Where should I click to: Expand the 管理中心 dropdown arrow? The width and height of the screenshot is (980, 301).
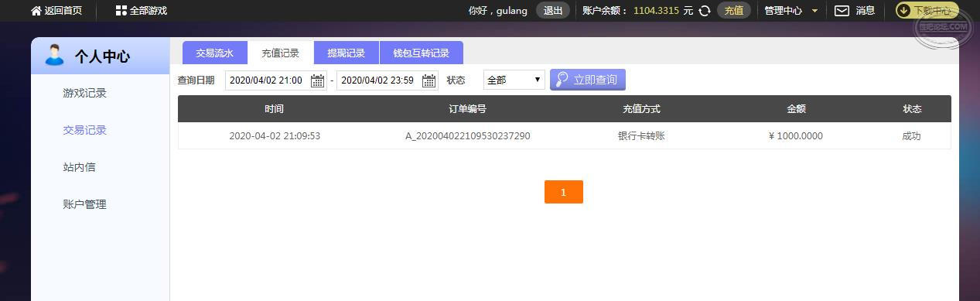click(x=814, y=11)
